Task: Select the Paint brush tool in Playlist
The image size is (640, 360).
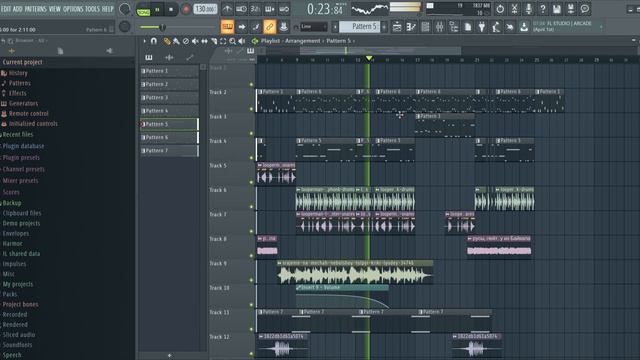Action: point(176,41)
